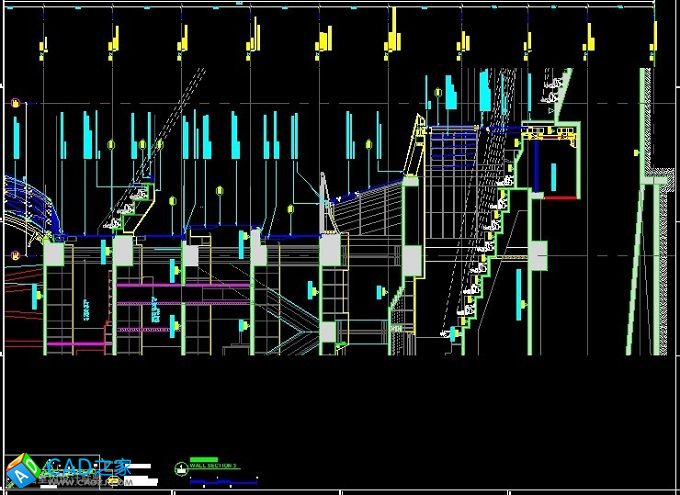680x495 pixels.
Task: Click the circular section marker beside WALL SECTION 3
Action: point(180,467)
